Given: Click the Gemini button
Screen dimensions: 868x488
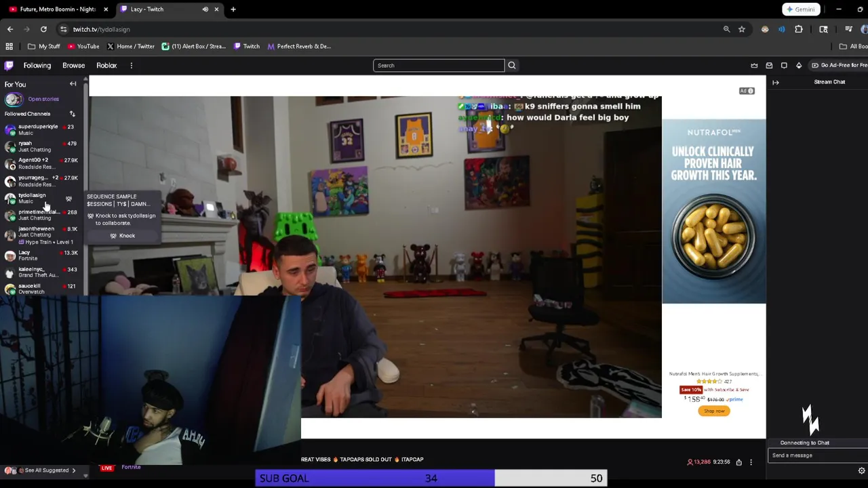Looking at the screenshot, I should pos(801,9).
